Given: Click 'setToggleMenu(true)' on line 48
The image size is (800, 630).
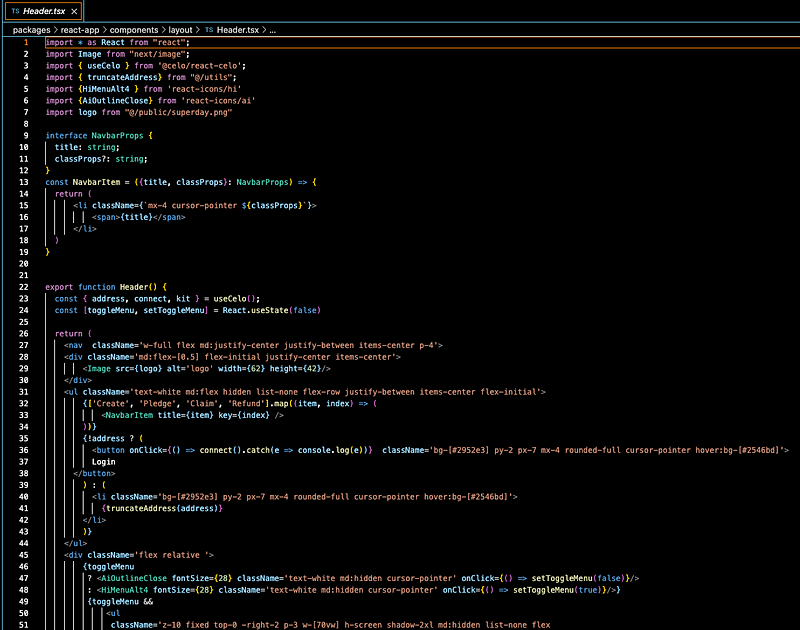Looking at the screenshot, I should tap(556, 590).
